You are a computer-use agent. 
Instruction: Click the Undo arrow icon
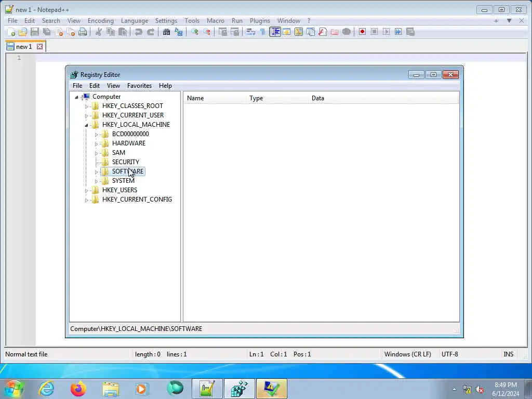138,32
